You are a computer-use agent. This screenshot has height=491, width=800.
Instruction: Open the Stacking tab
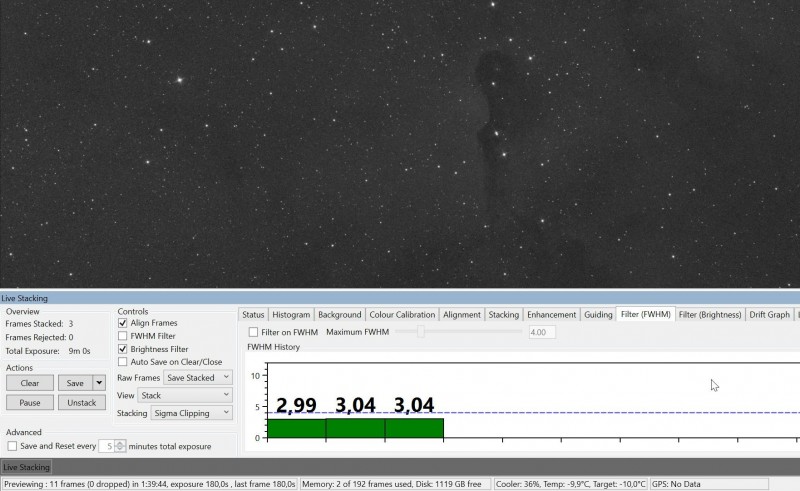click(504, 315)
